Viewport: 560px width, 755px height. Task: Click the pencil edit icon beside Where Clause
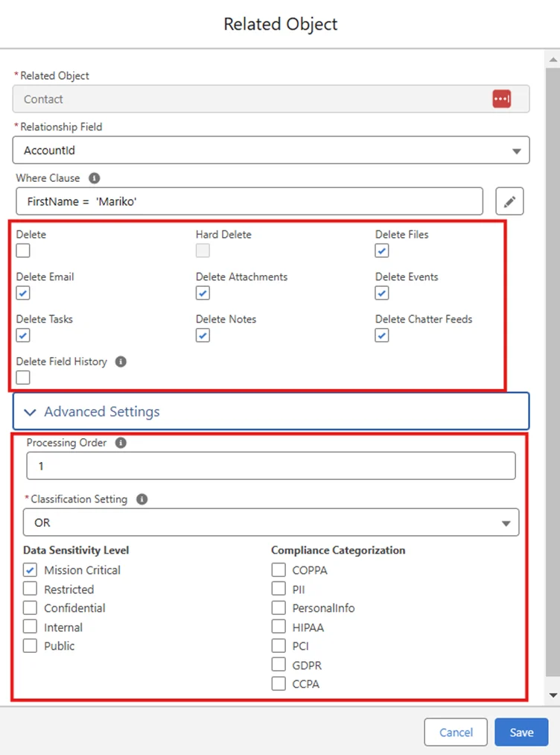click(509, 201)
